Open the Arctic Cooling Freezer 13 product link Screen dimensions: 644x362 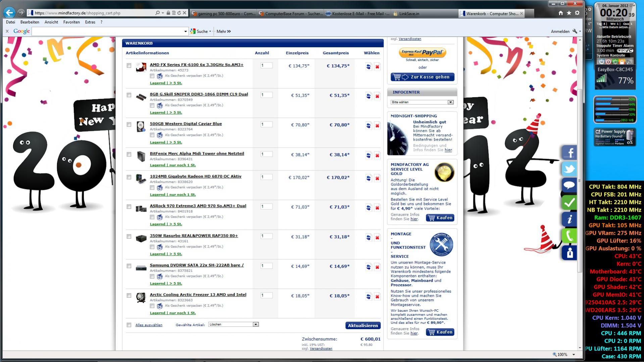tap(198, 295)
